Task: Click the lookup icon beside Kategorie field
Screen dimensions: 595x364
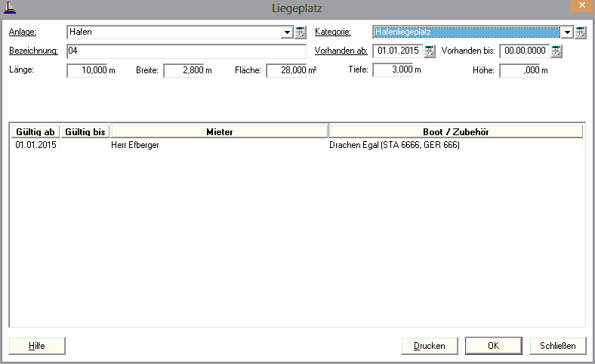Action: point(581,32)
